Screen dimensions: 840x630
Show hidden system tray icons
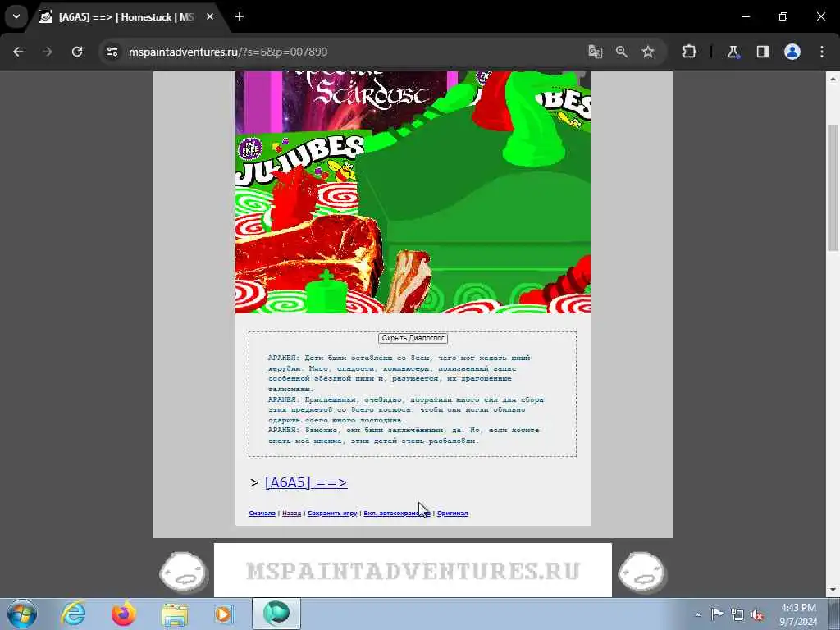697,614
